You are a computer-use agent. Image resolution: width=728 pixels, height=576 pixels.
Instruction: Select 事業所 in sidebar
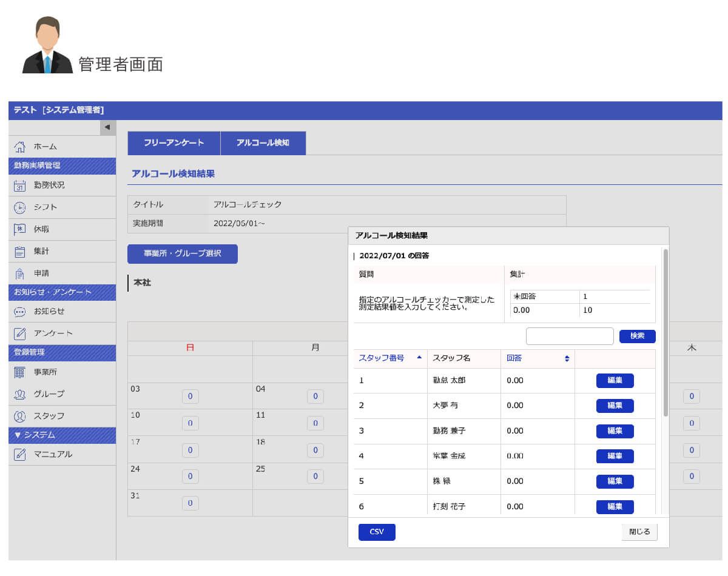(x=62, y=372)
